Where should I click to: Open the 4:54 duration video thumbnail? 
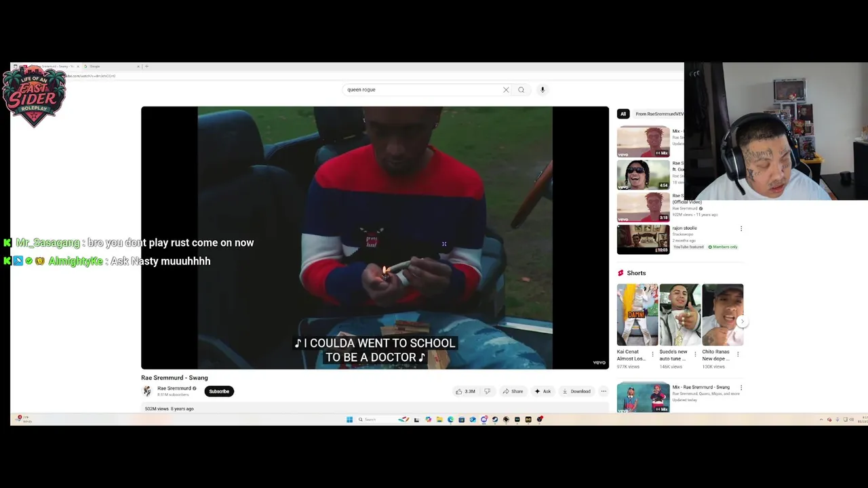tap(643, 174)
